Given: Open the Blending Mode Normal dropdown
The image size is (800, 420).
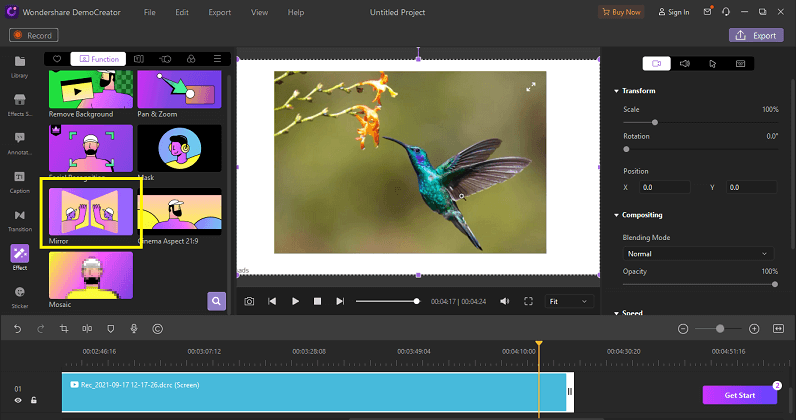Looking at the screenshot, I should [697, 254].
